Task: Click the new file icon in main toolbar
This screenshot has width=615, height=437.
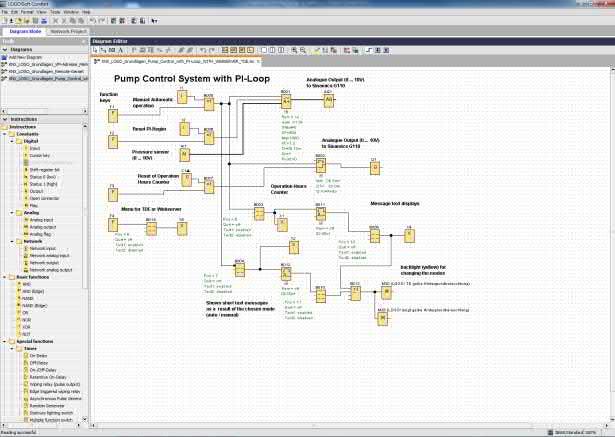Action: click(5, 21)
